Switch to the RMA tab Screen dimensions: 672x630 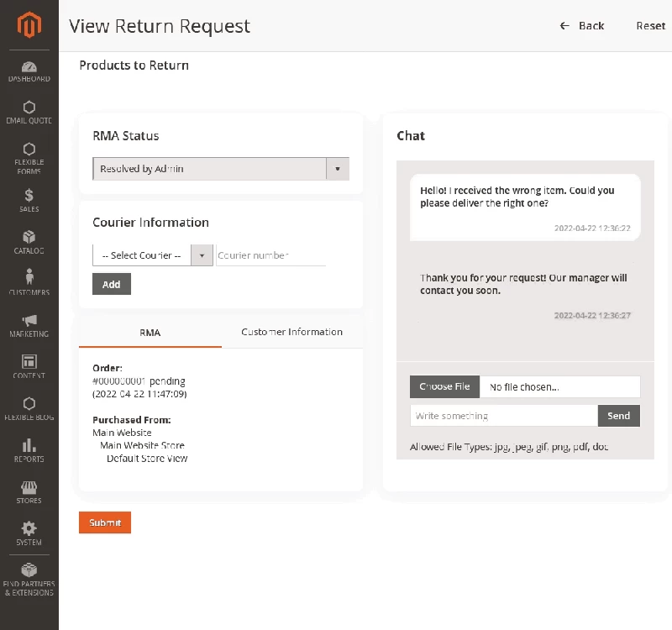click(x=150, y=333)
